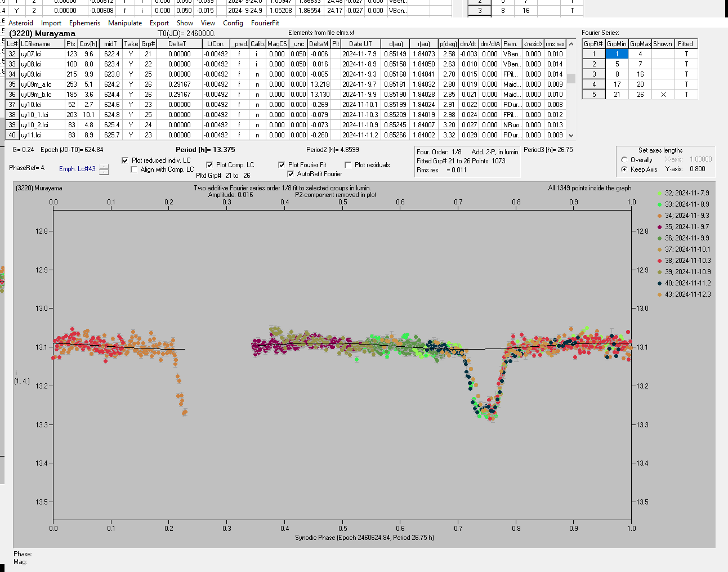728x572 pixels.
Task: Click the Period [h]= 13.375 value
Action: click(205, 150)
